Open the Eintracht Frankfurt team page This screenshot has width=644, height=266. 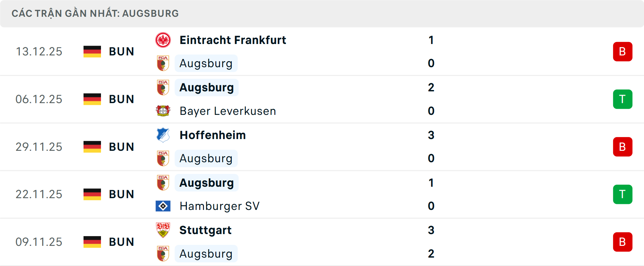pyautogui.click(x=233, y=40)
